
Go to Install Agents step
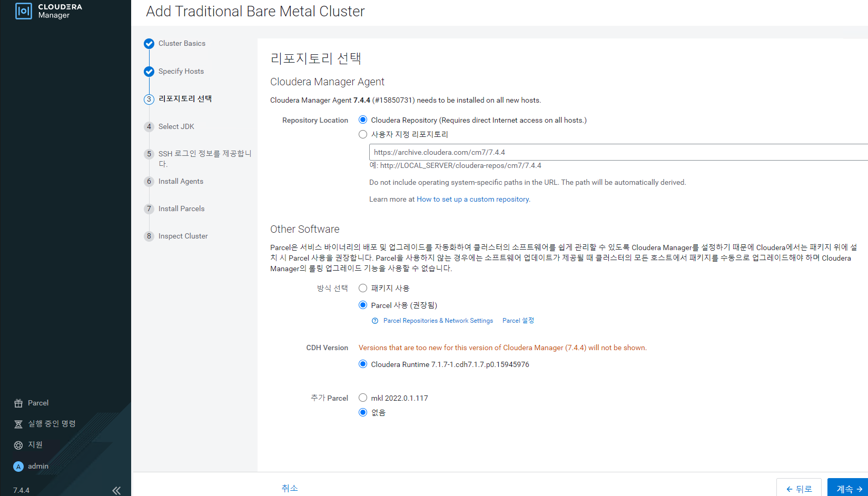click(x=181, y=181)
